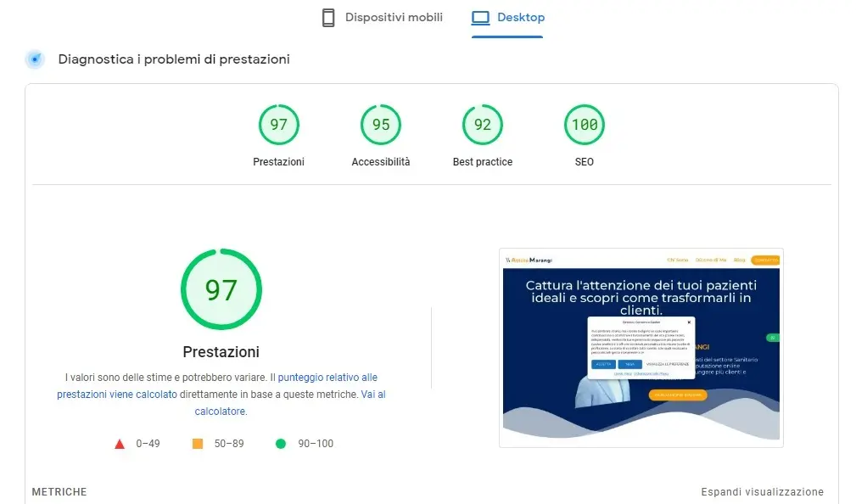
Task: Click the large 97 performance gauge
Action: click(x=221, y=290)
